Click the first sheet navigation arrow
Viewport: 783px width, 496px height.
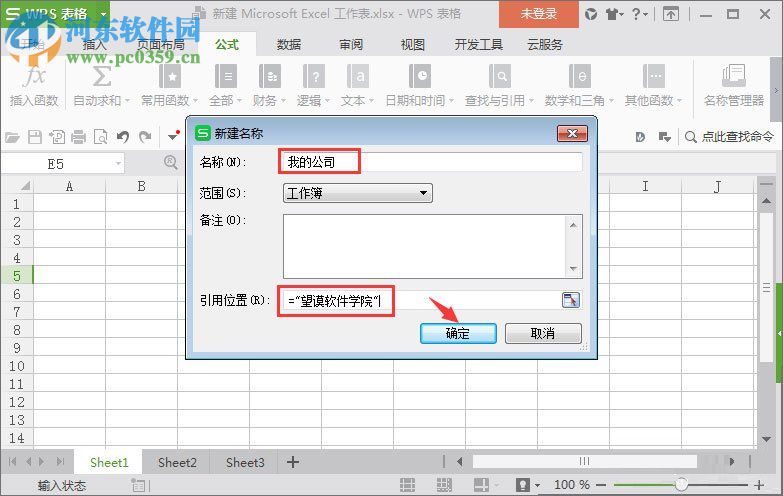(12, 462)
